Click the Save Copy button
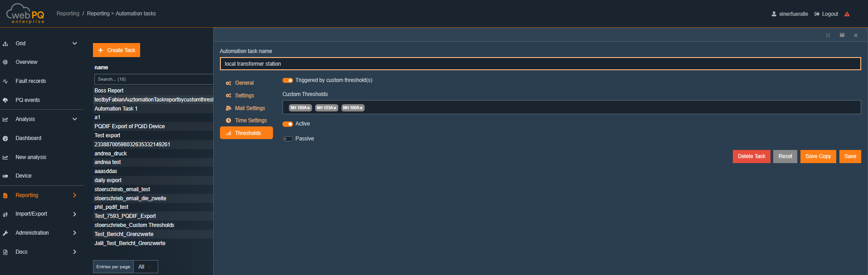This screenshot has width=868, height=275. (818, 156)
